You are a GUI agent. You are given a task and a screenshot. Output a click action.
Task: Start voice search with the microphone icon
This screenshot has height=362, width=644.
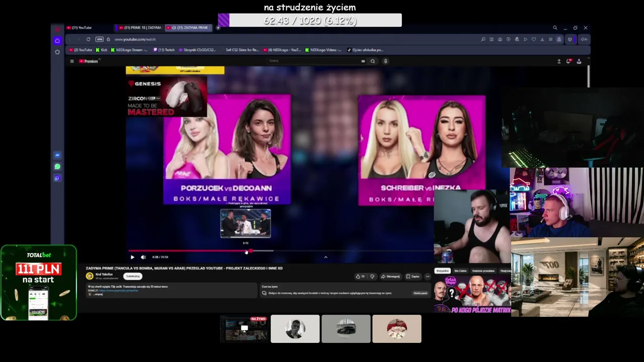pos(385,61)
